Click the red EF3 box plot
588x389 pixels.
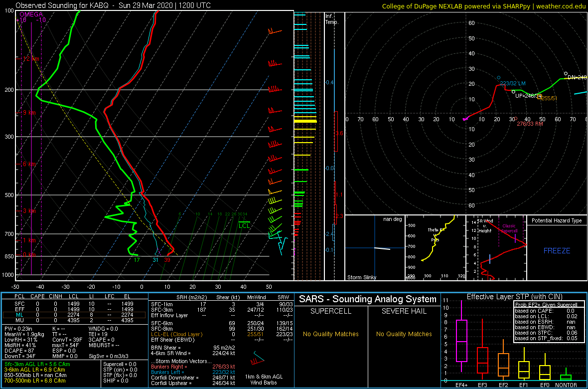click(483, 350)
